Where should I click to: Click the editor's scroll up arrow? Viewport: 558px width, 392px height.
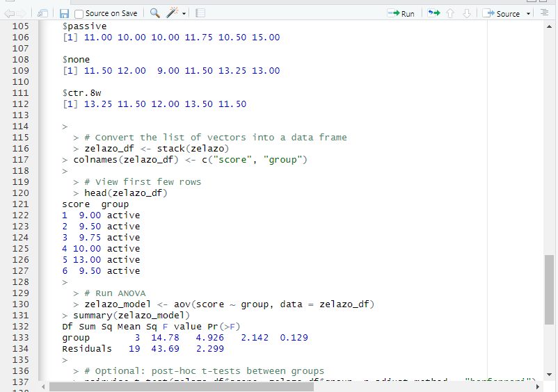550,26
